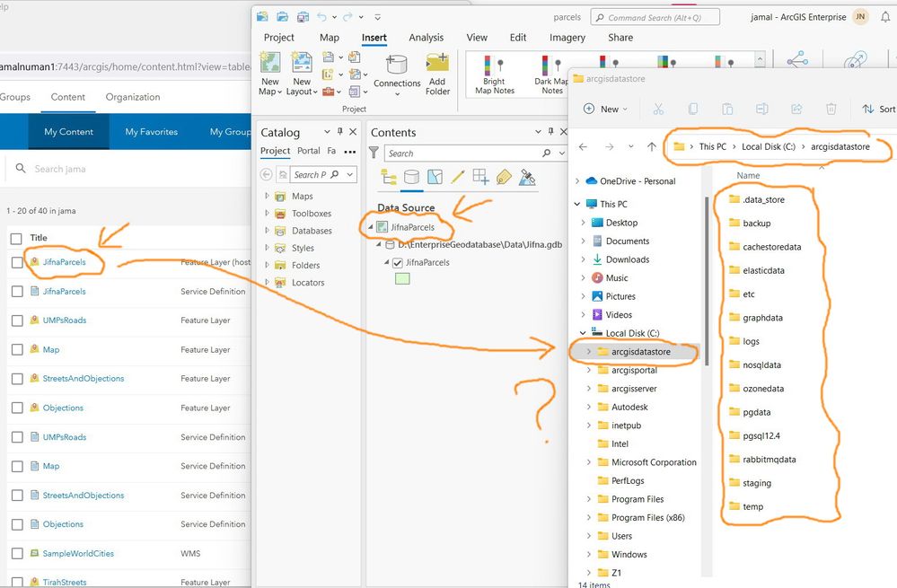The width and height of the screenshot is (897, 588).
Task: Click the notifications bell icon
Action: (x=885, y=17)
